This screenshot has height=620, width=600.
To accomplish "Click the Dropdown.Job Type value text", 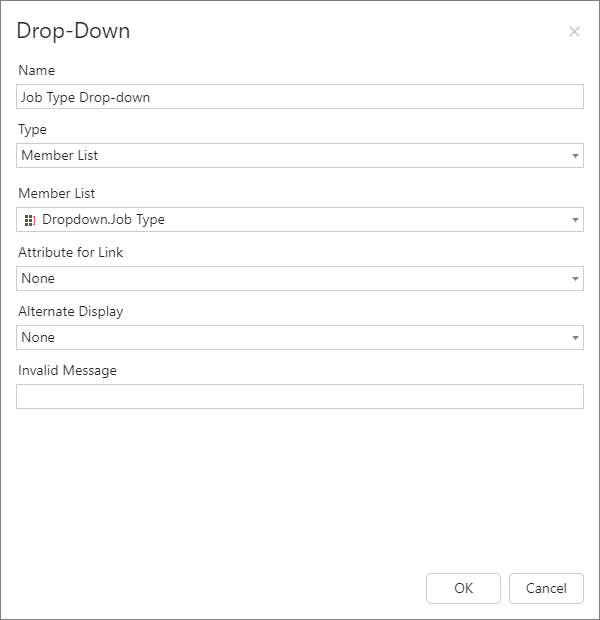I will click(103, 220).
